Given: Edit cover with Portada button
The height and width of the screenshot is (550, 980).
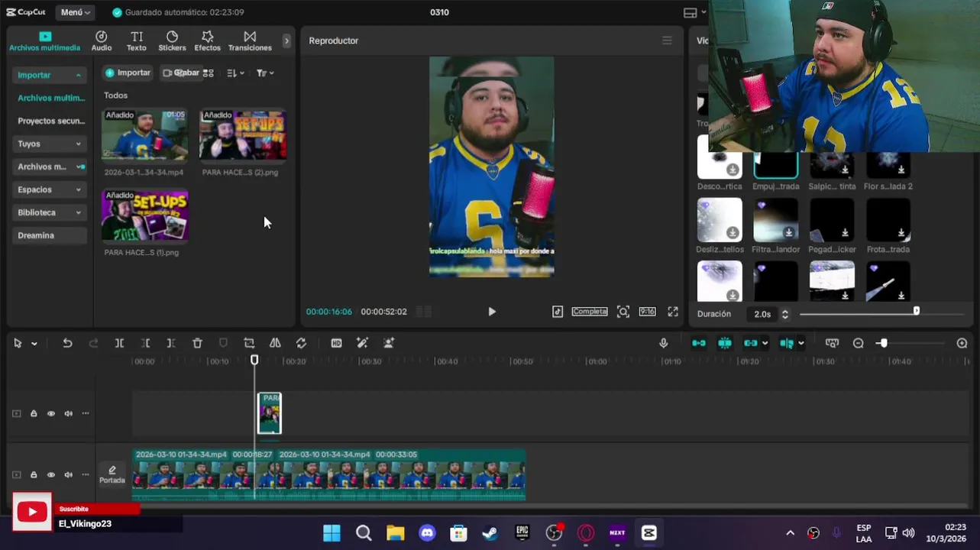Looking at the screenshot, I should coord(112,474).
